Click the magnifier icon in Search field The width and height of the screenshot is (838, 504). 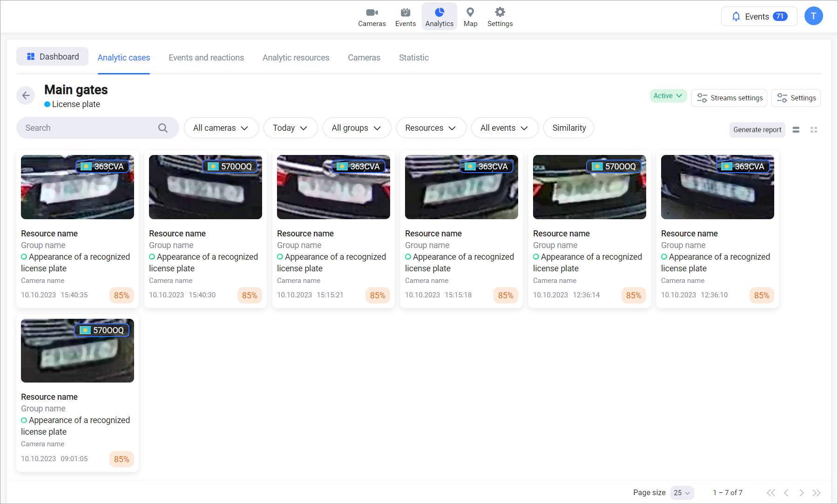162,128
